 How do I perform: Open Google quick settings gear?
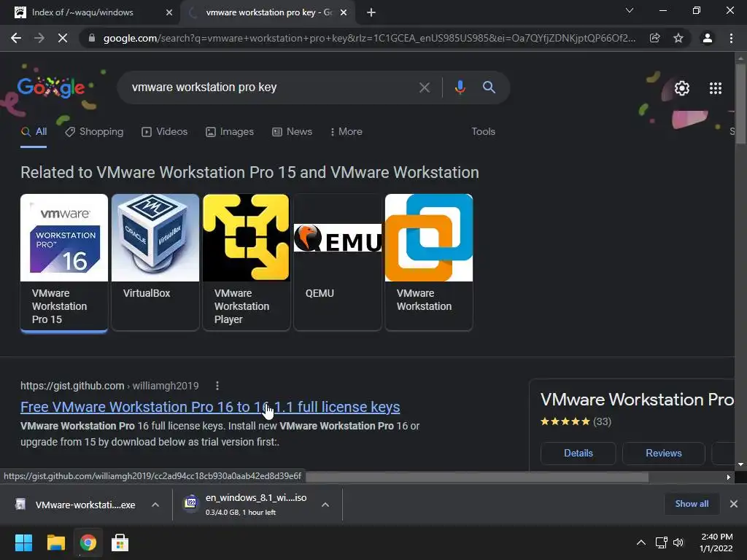pyautogui.click(x=682, y=88)
